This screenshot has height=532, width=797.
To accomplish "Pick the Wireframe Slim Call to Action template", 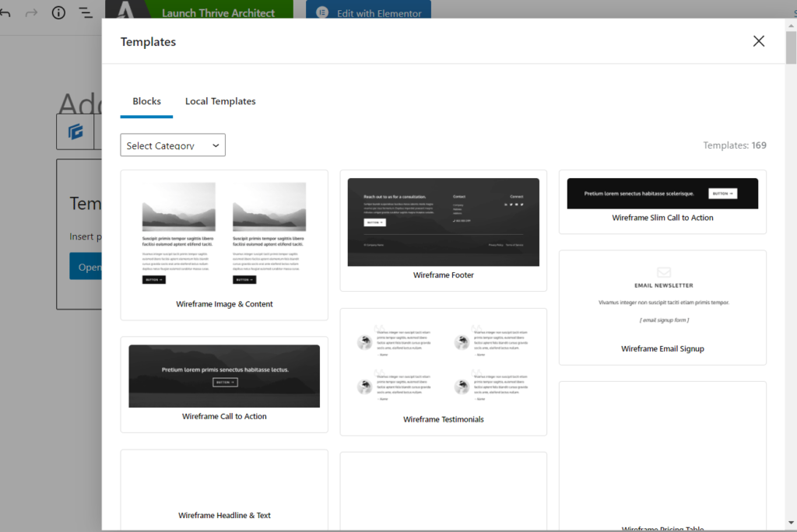I will click(662, 201).
